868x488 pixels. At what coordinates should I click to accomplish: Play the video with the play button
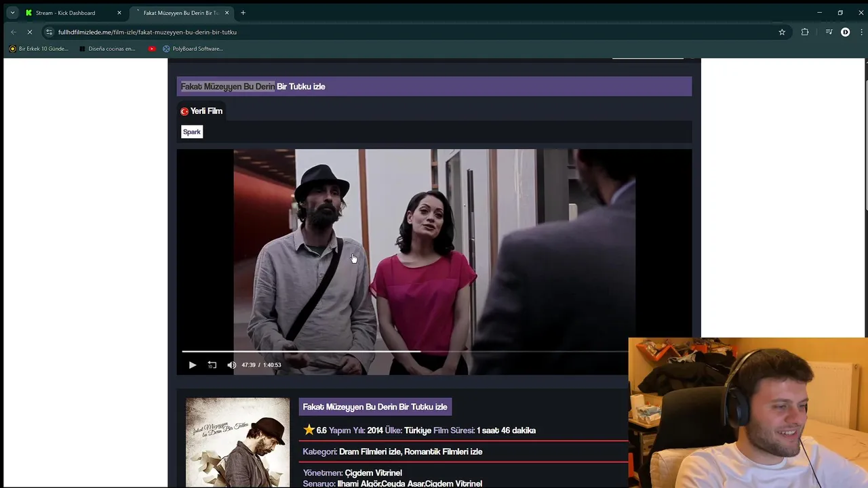point(193,365)
